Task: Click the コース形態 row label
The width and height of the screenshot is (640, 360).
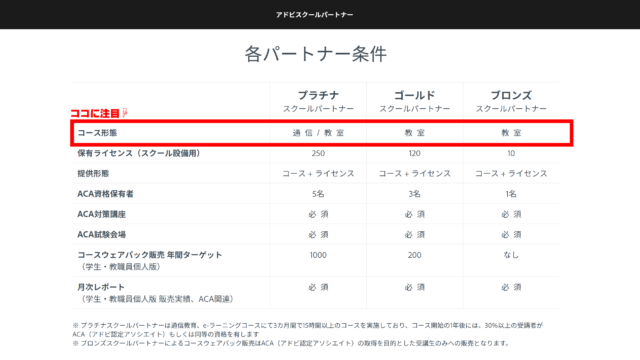Action: pyautogui.click(x=97, y=133)
